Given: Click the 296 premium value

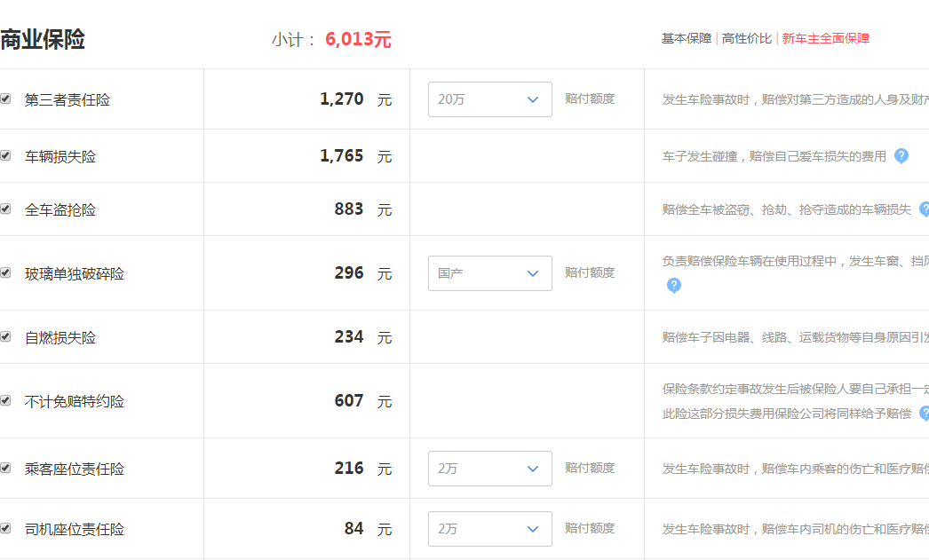Looking at the screenshot, I should tap(349, 272).
